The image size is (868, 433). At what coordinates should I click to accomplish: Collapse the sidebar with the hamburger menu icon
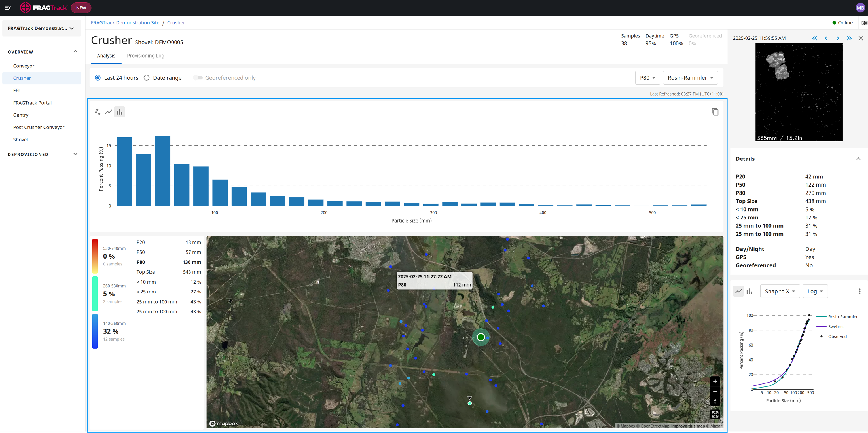click(7, 8)
